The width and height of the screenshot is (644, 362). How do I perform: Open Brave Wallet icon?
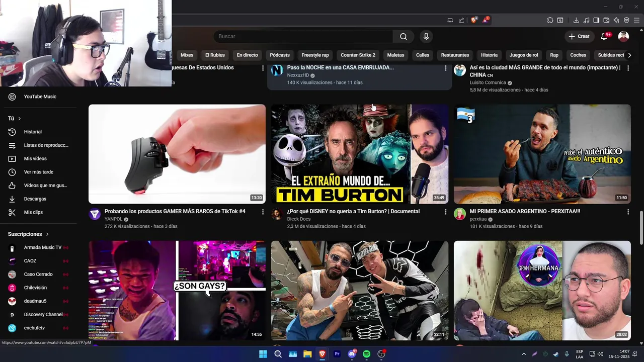click(606, 20)
